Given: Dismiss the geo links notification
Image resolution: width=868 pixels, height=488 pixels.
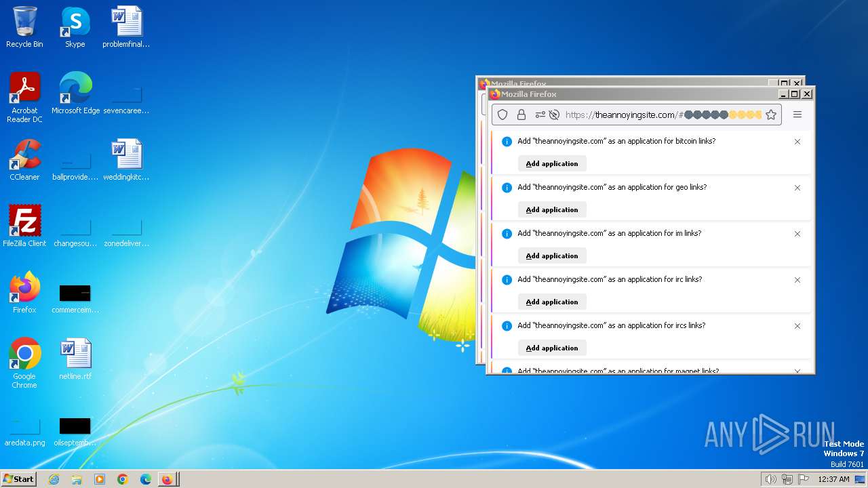Looking at the screenshot, I should click(797, 188).
